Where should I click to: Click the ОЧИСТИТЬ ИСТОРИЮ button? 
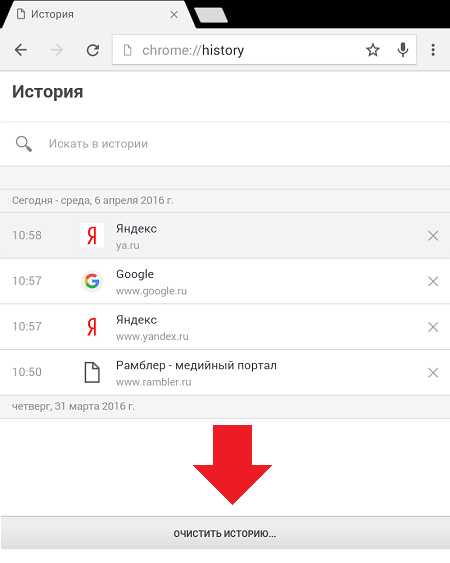pyautogui.click(x=225, y=533)
